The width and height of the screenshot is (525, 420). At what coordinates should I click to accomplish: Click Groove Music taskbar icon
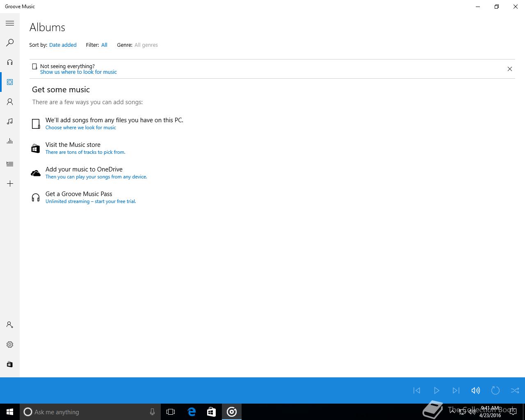[232, 412]
